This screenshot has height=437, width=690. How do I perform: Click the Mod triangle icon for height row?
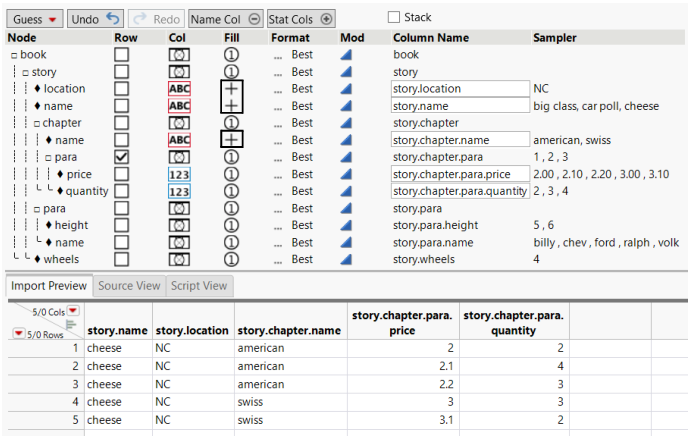(346, 226)
